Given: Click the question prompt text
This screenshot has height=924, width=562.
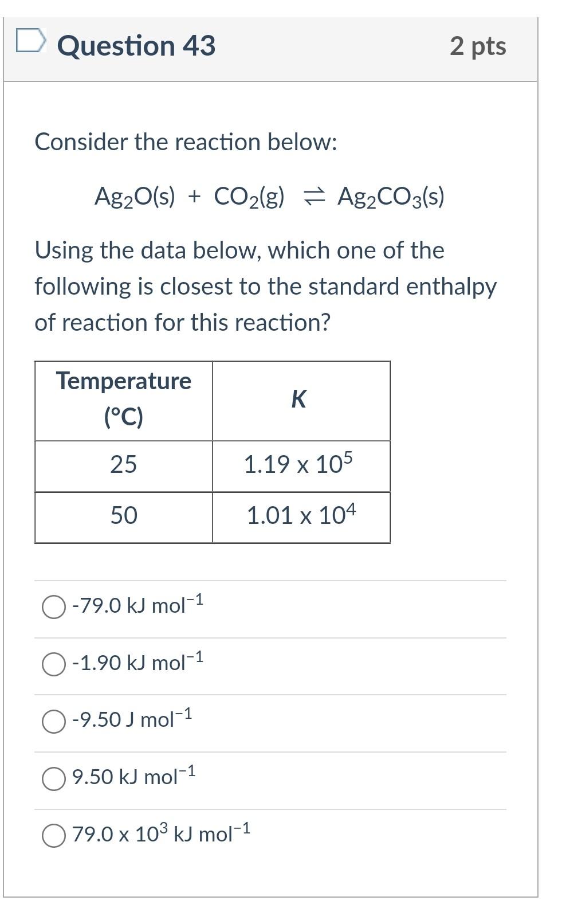Looking at the screenshot, I should pos(266,285).
